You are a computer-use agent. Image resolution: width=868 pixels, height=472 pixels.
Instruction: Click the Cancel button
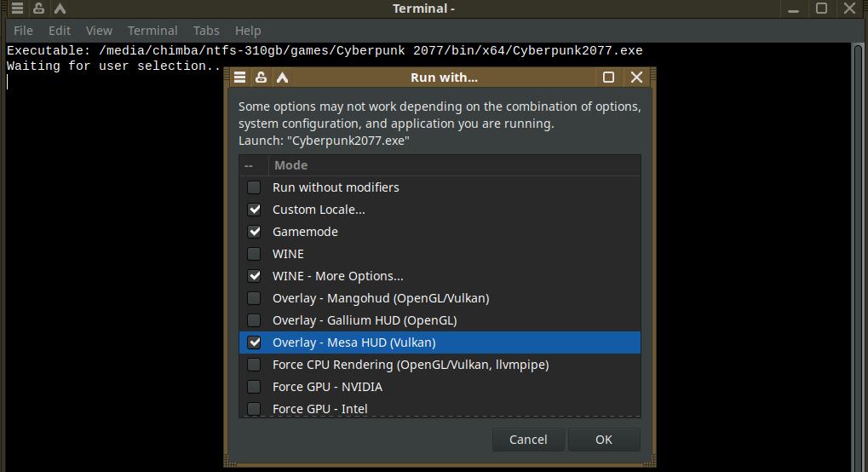(528, 440)
